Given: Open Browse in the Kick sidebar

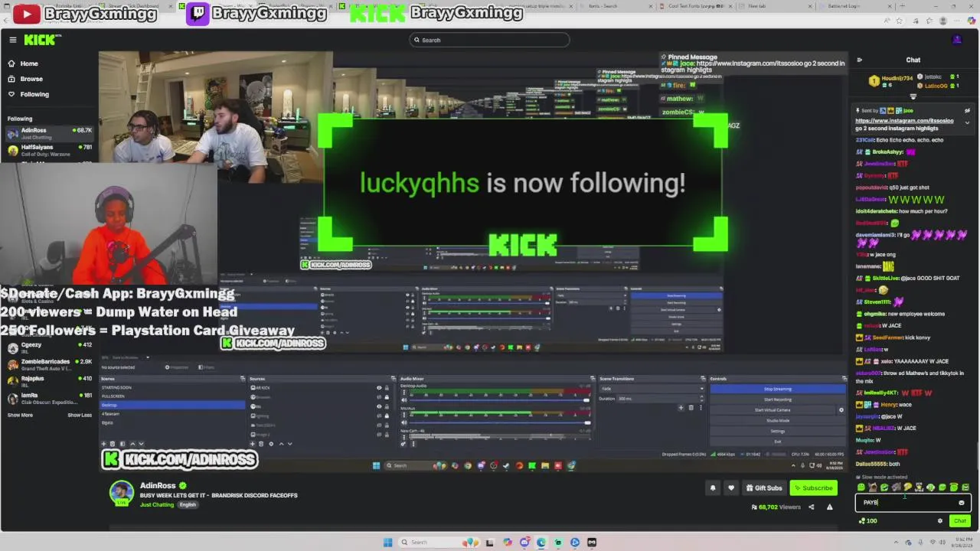Looking at the screenshot, I should tap(31, 79).
